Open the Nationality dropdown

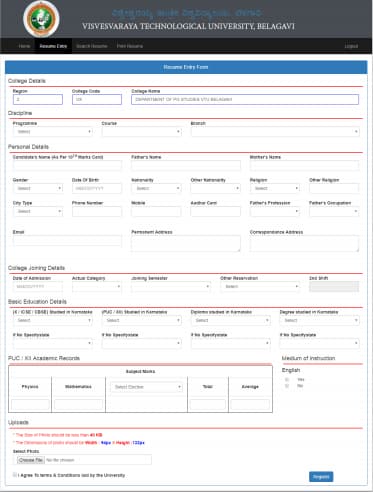(156, 188)
